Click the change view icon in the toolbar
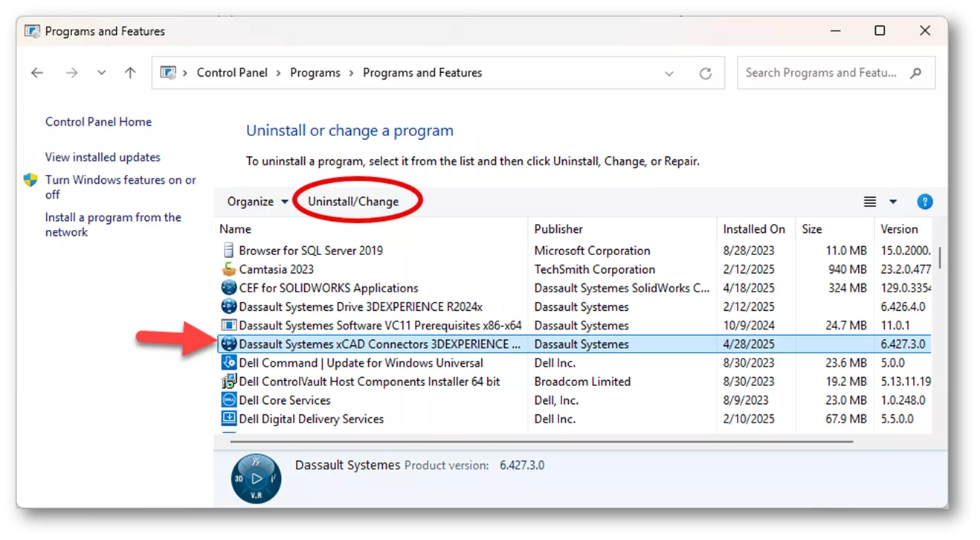980x540 pixels. pos(869,202)
